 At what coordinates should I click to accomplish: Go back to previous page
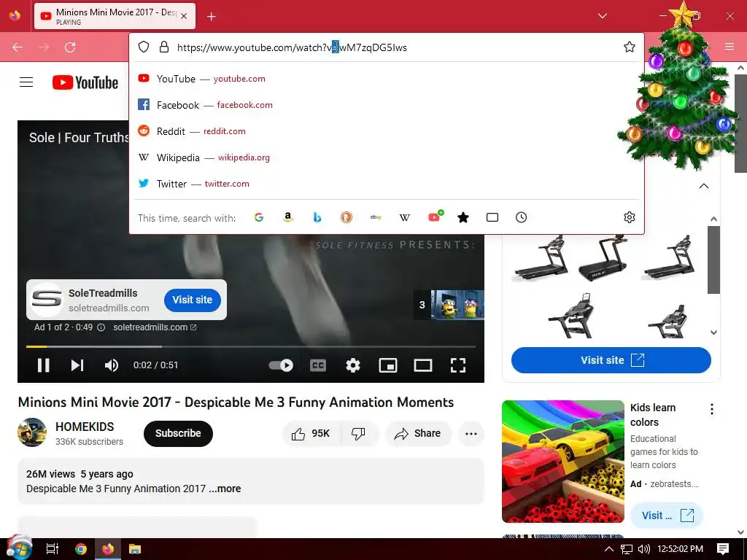(x=18, y=47)
